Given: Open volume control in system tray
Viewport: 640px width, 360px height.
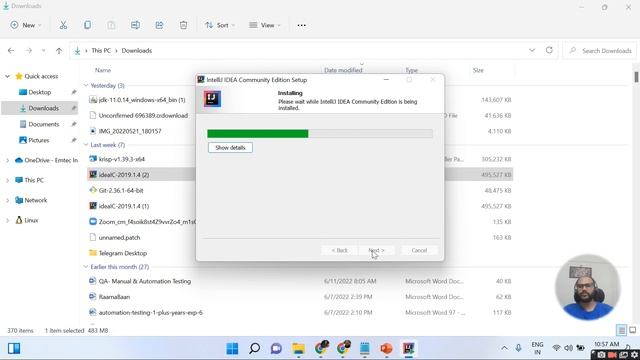Looking at the screenshot, I should tap(568, 348).
